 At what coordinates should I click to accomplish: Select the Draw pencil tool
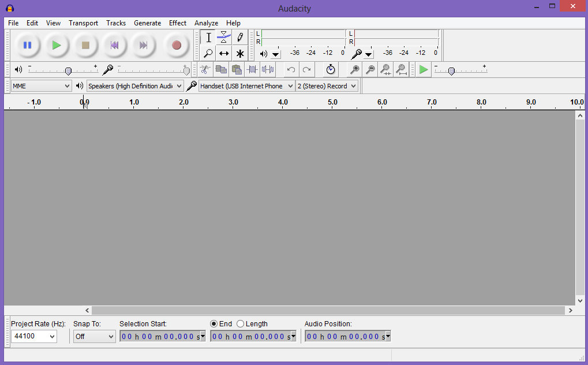(239, 37)
